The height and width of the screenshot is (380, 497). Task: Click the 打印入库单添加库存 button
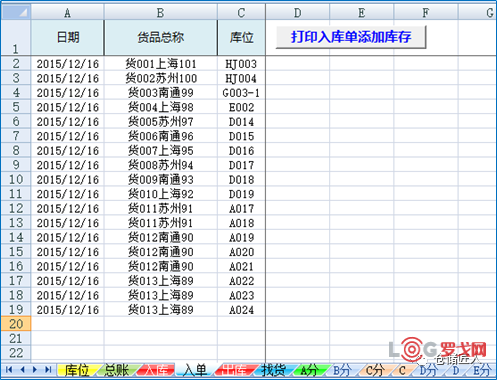coord(351,37)
